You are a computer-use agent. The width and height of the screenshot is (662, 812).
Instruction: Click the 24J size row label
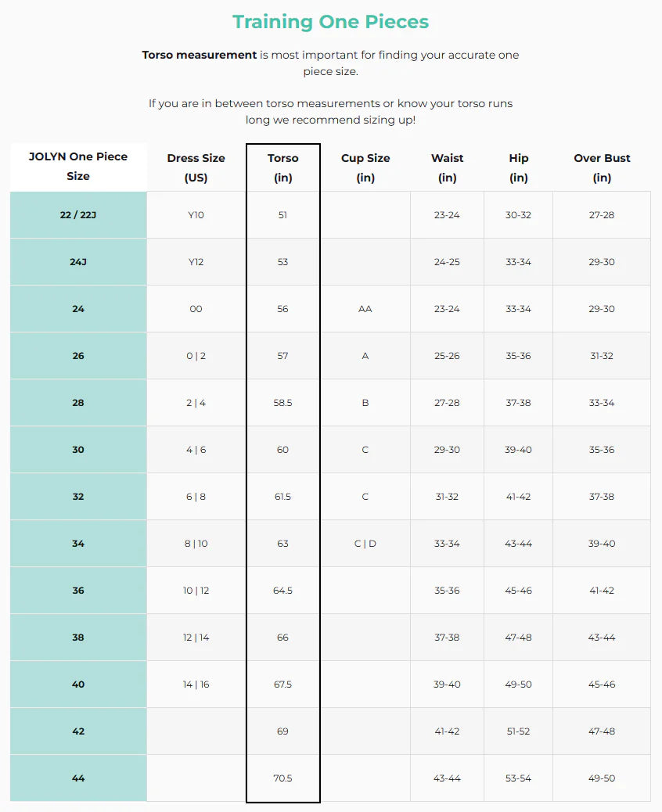click(78, 262)
